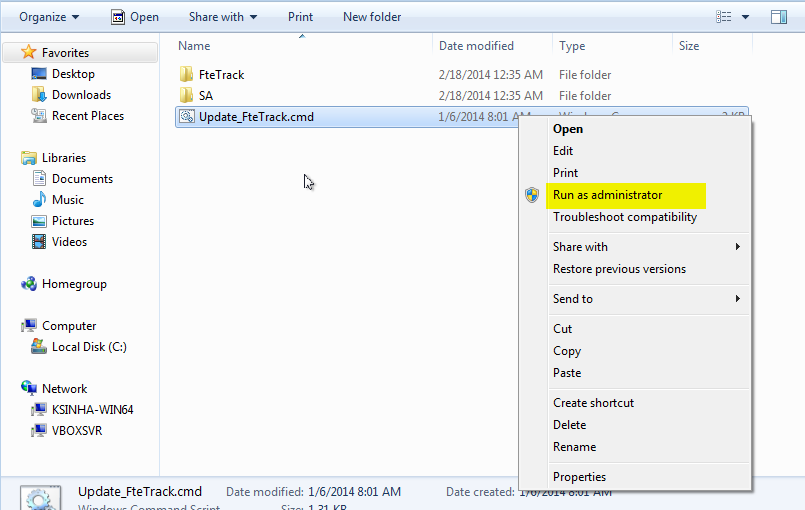The image size is (805, 510).
Task: Choose Edit in context menu
Action: pyautogui.click(x=563, y=151)
